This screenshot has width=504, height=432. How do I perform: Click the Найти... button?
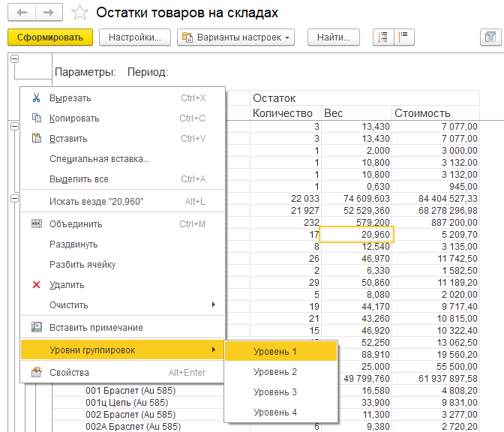coord(334,37)
